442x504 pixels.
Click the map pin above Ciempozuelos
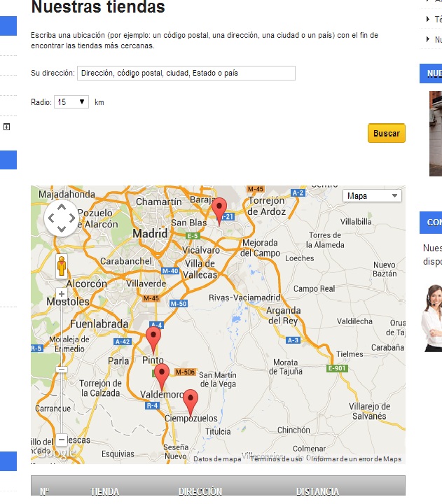point(191,403)
